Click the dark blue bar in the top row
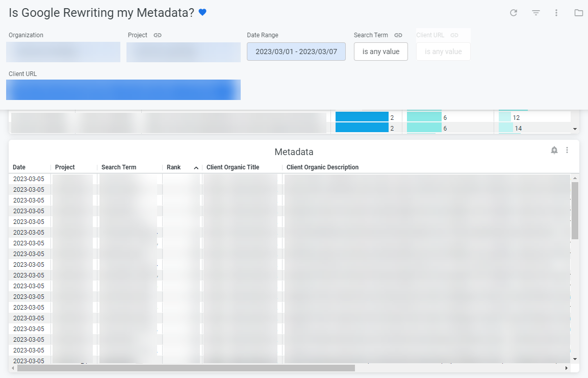This screenshot has height=378, width=588. [x=362, y=117]
